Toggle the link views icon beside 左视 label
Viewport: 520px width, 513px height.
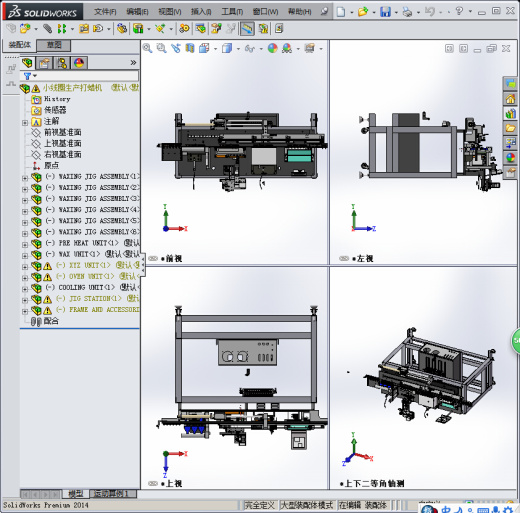344,258
